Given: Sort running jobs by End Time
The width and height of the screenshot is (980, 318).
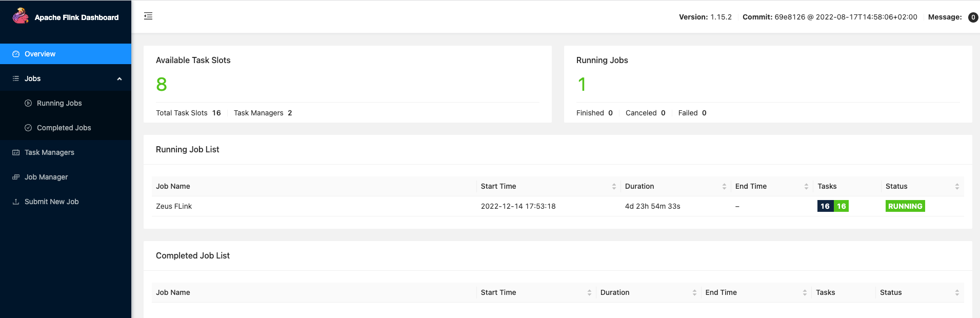Looking at the screenshot, I should point(806,187).
